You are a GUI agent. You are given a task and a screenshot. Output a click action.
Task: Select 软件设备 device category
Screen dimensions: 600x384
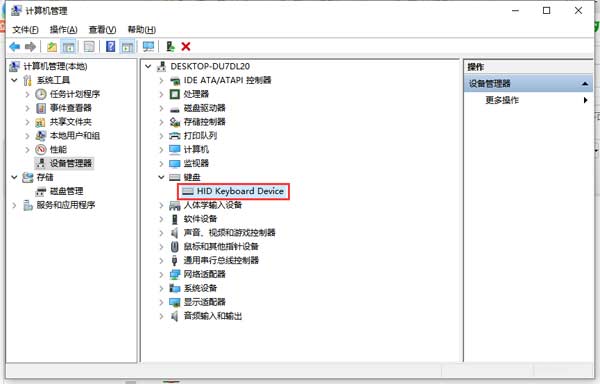point(200,219)
